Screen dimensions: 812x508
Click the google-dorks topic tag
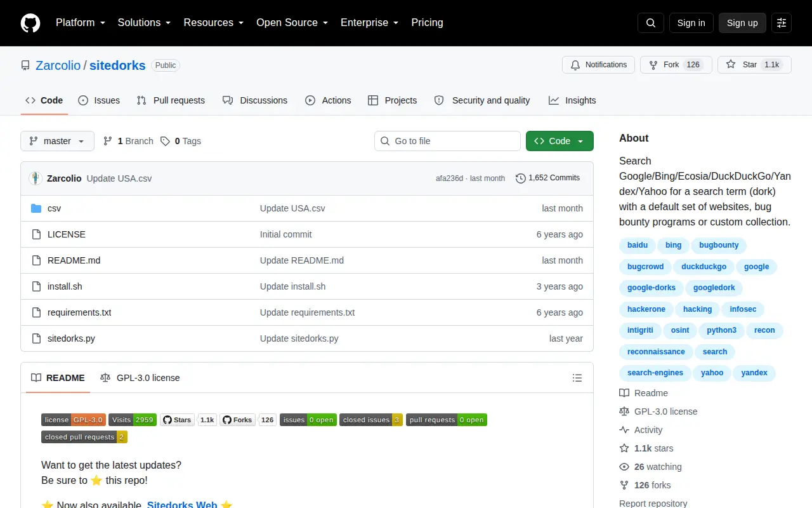click(652, 288)
